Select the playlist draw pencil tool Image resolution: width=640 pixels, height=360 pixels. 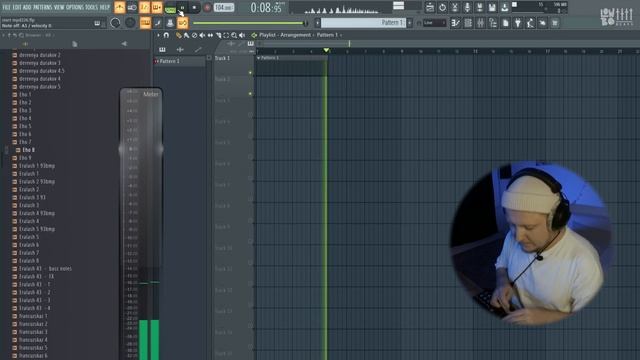click(x=178, y=36)
